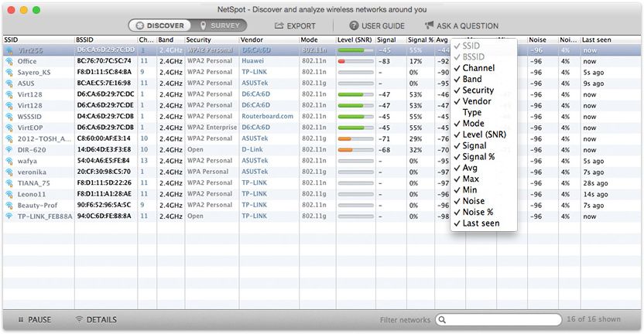Image resolution: width=644 pixels, height=334 pixels.
Task: Sort by Vendor column header
Action: pos(269,39)
